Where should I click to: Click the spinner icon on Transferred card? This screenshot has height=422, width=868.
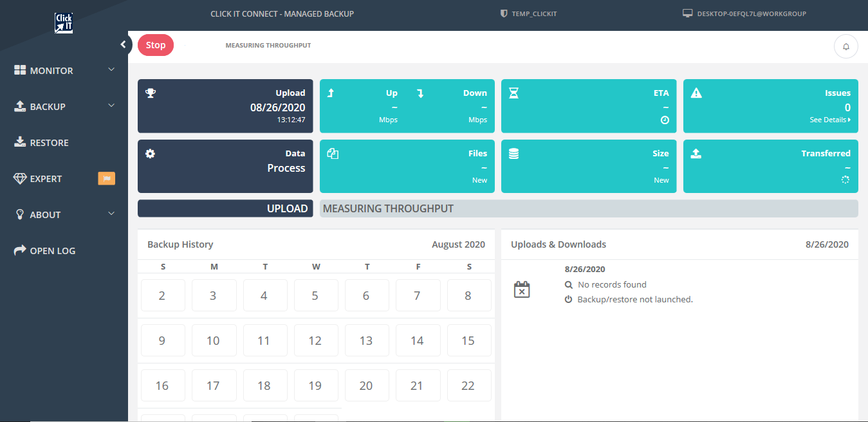846,180
